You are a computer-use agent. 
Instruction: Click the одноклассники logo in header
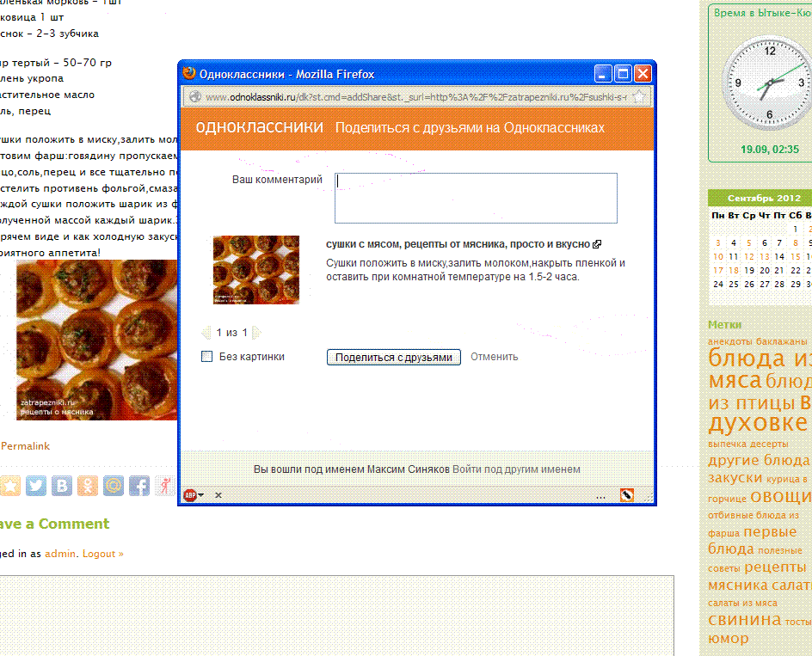coord(260,127)
